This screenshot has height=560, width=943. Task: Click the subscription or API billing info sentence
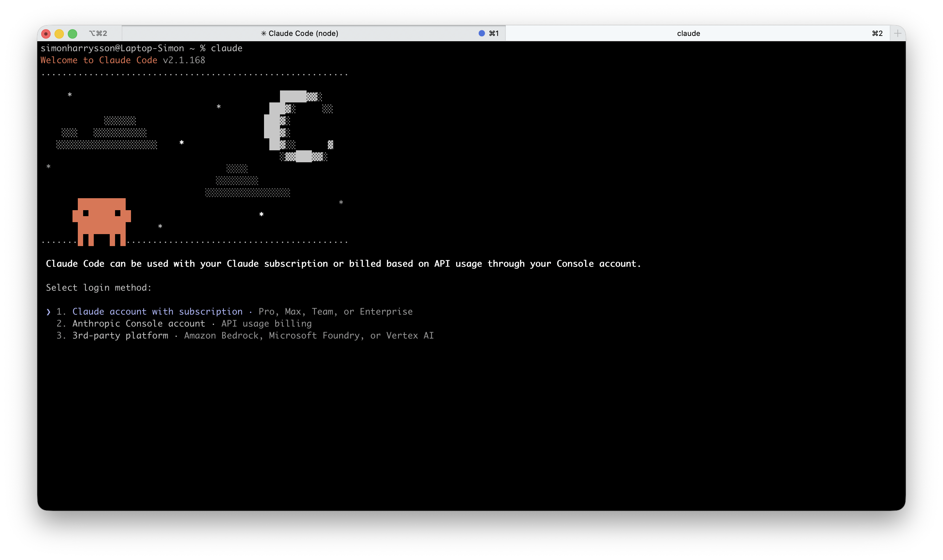click(343, 263)
